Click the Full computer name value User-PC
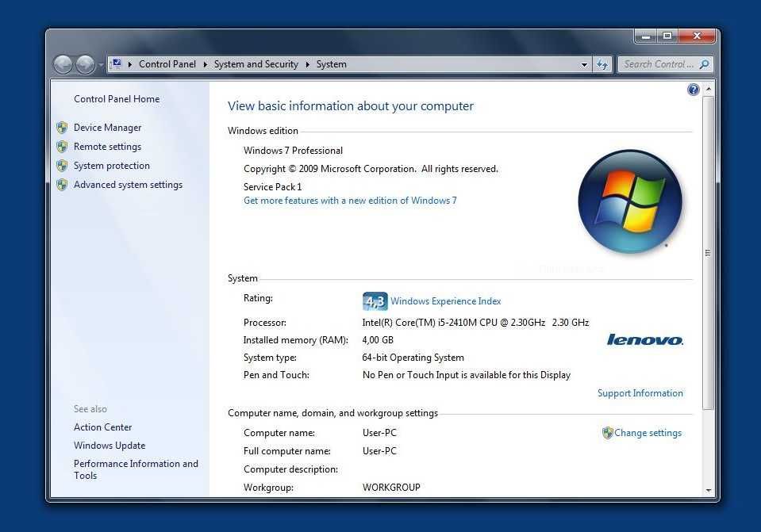The image size is (761, 532). click(379, 451)
